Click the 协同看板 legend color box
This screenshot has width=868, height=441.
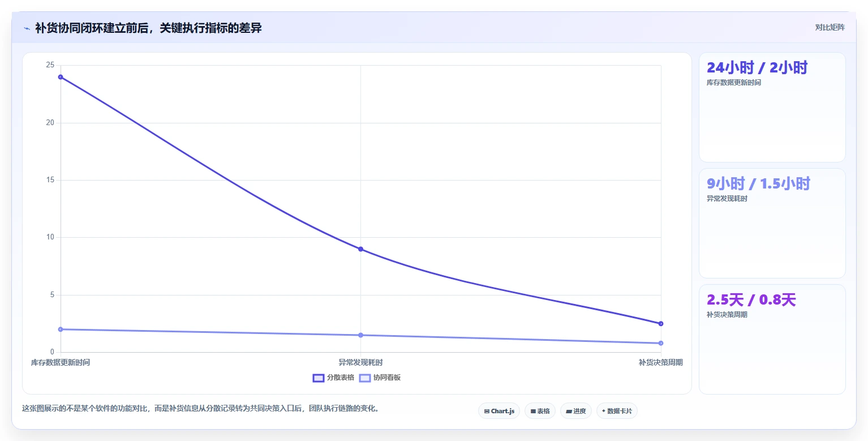(365, 378)
